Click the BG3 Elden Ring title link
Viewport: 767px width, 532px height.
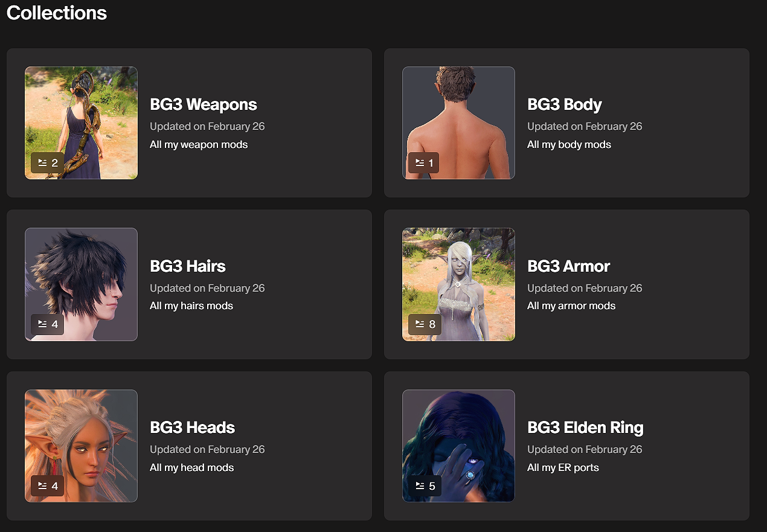[x=586, y=428]
